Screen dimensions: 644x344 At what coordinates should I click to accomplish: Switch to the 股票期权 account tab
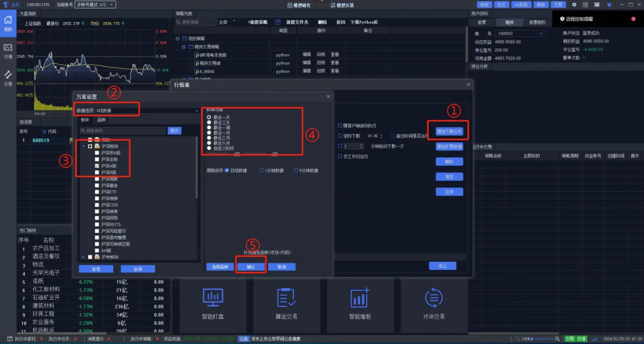(x=537, y=23)
